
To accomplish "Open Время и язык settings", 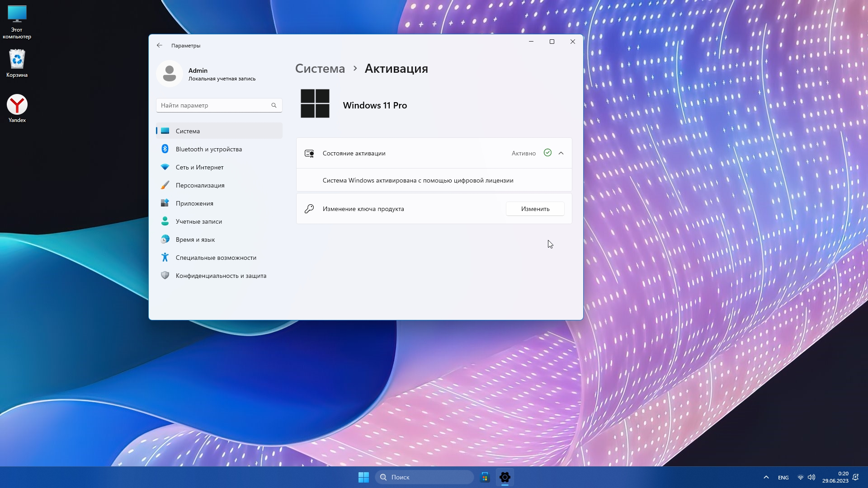I will coord(195,239).
